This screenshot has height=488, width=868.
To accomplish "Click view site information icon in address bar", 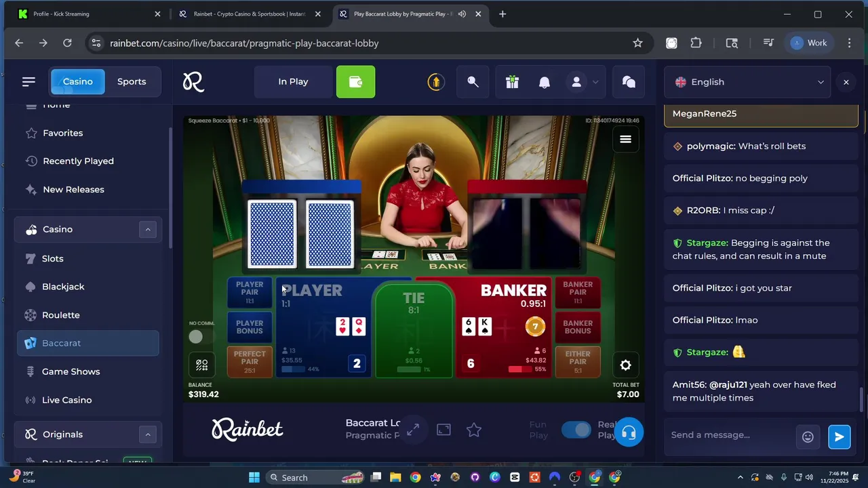I will pos(96,43).
